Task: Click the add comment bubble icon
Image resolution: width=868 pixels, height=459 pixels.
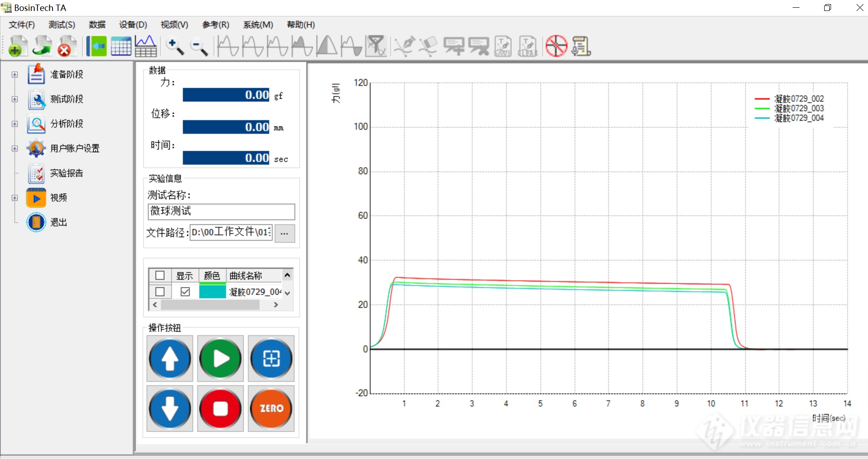Action: (454, 46)
